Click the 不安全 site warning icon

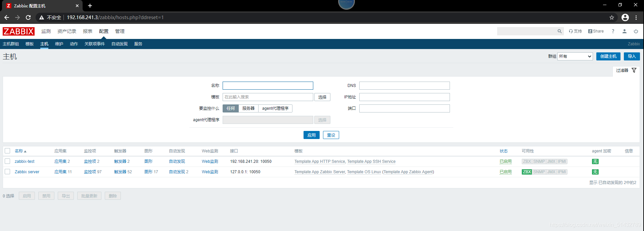pos(42,17)
